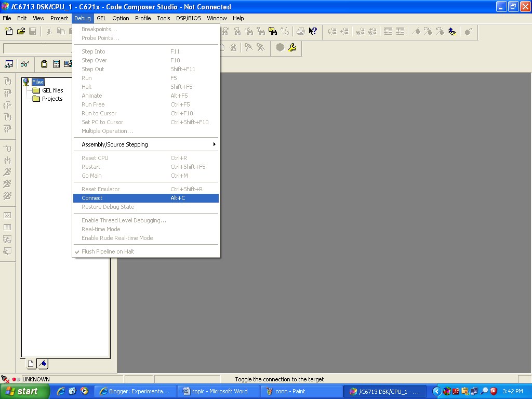532x399 pixels.
Task: Click the Run running-man icon in sidebar
Action: coord(7,172)
